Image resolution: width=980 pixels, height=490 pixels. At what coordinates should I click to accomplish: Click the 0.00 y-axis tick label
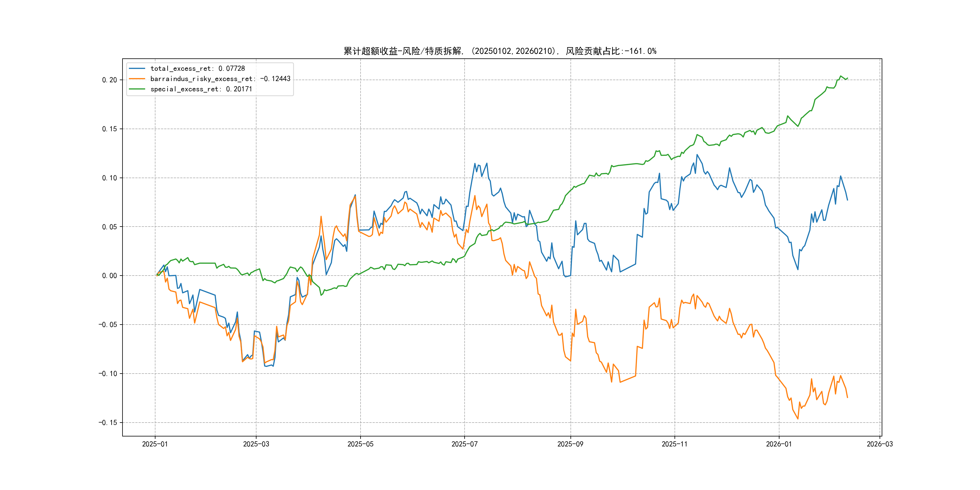click(x=109, y=276)
